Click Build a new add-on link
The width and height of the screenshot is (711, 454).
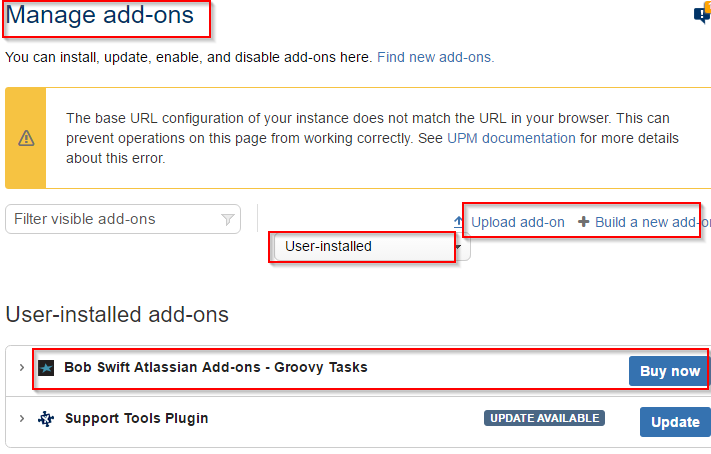point(652,222)
